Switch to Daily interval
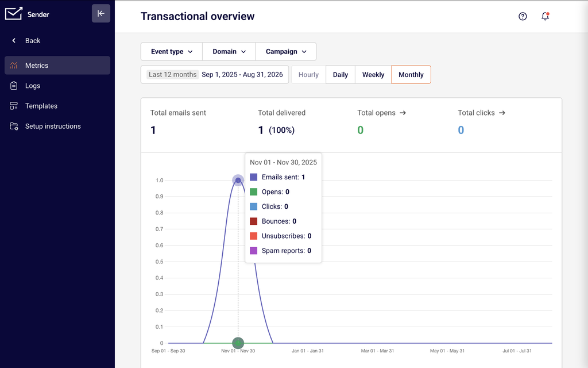The image size is (588, 368). click(341, 75)
